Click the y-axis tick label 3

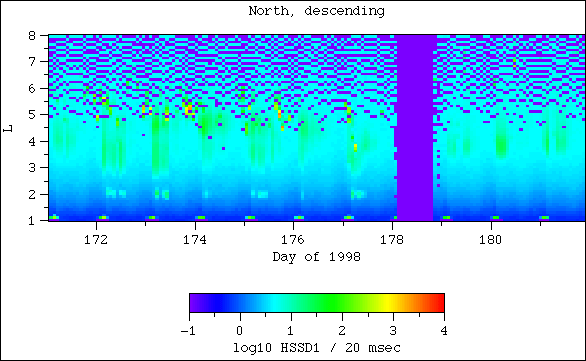32,167
